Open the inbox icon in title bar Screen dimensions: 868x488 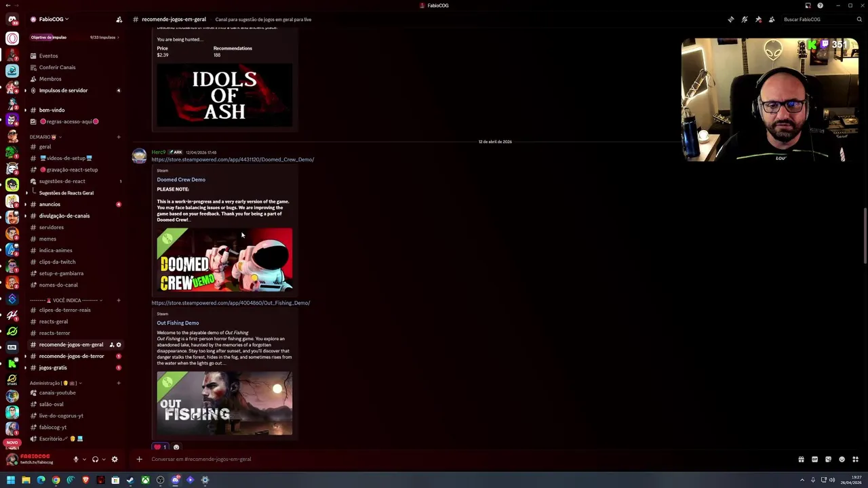(808, 5)
